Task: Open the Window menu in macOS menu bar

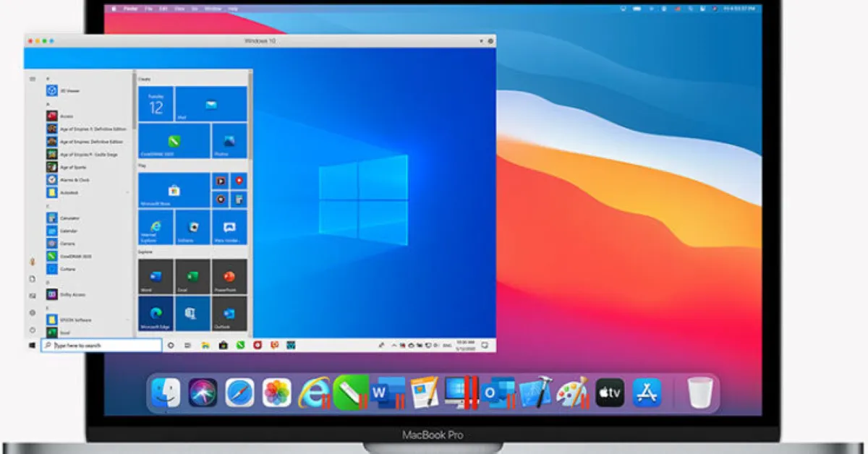Action: (213, 9)
